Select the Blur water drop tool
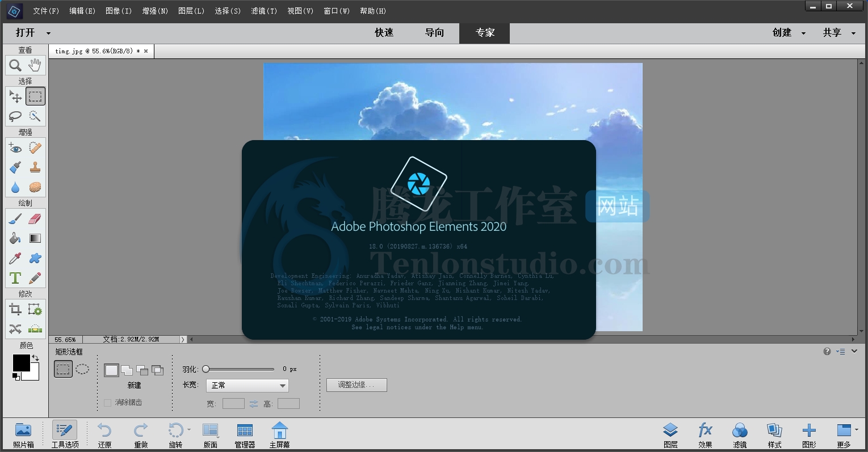 coord(15,187)
